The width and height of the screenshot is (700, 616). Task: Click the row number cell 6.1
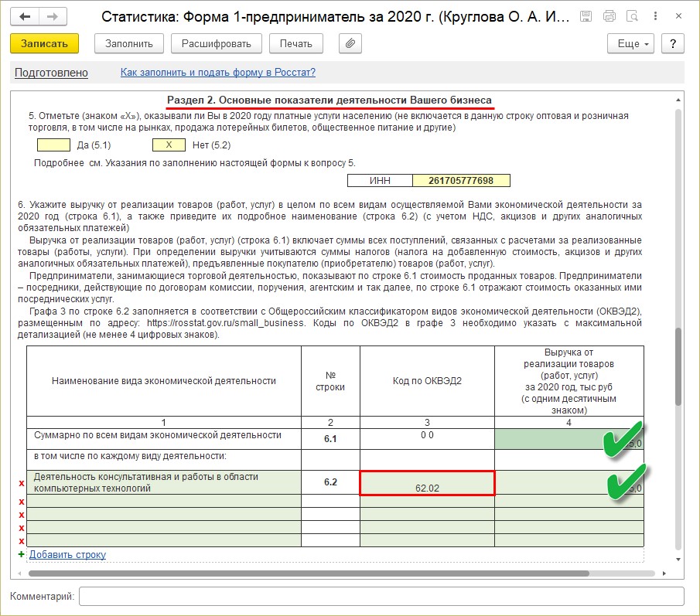[x=330, y=439]
